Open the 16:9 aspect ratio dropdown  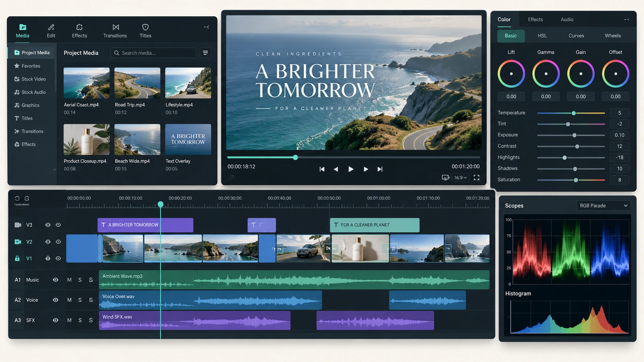click(460, 177)
